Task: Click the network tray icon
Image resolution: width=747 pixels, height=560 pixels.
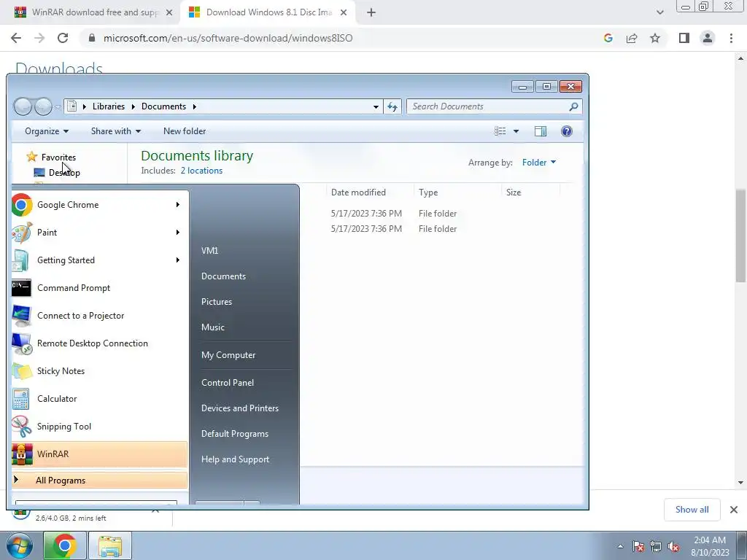Action: pos(656,546)
